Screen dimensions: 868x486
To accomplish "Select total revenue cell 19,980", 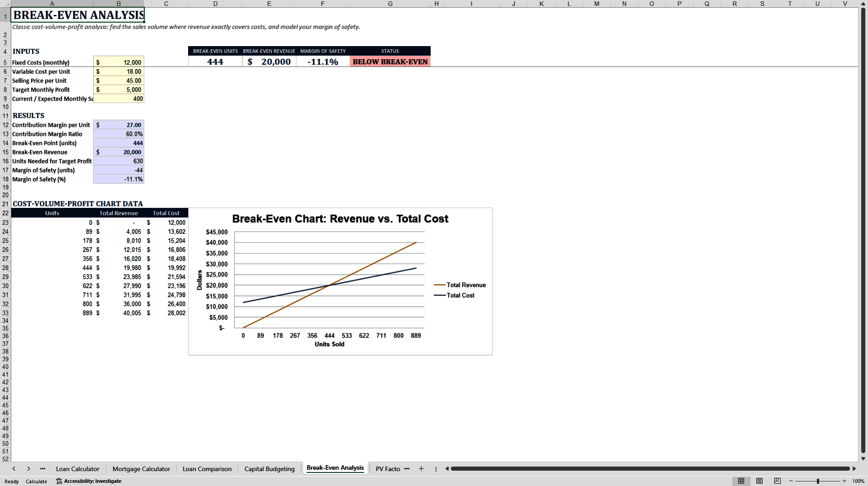I will pyautogui.click(x=118, y=268).
